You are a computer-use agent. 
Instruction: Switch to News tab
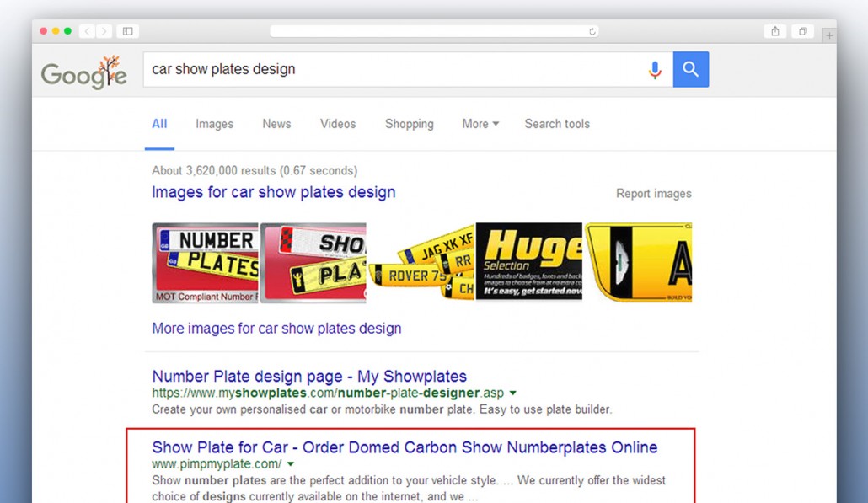click(276, 124)
